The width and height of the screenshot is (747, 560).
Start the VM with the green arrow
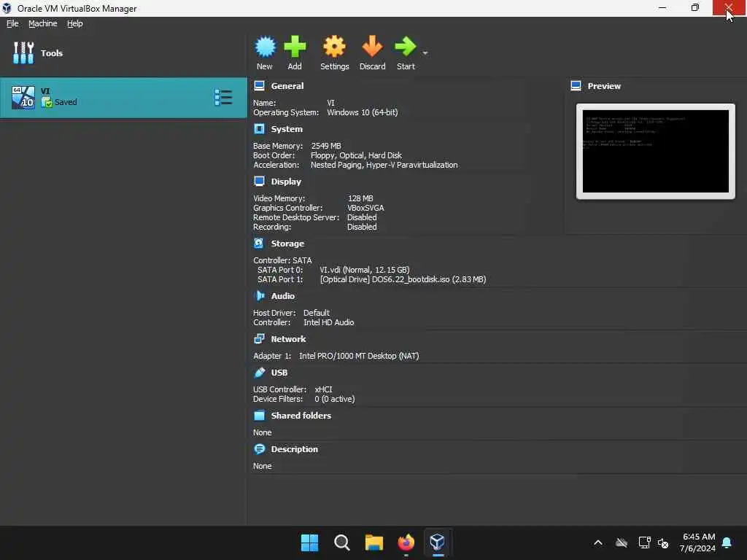tap(406, 47)
